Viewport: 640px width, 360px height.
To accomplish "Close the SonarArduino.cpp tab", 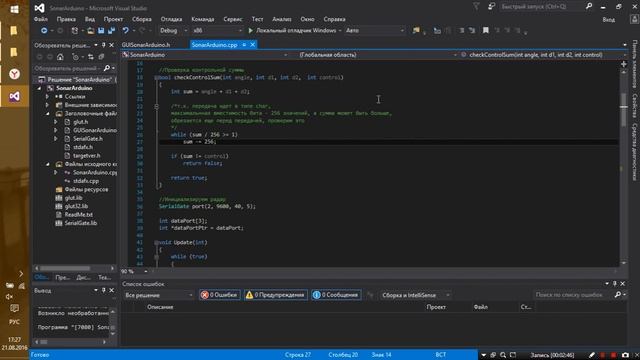I will point(253,45).
